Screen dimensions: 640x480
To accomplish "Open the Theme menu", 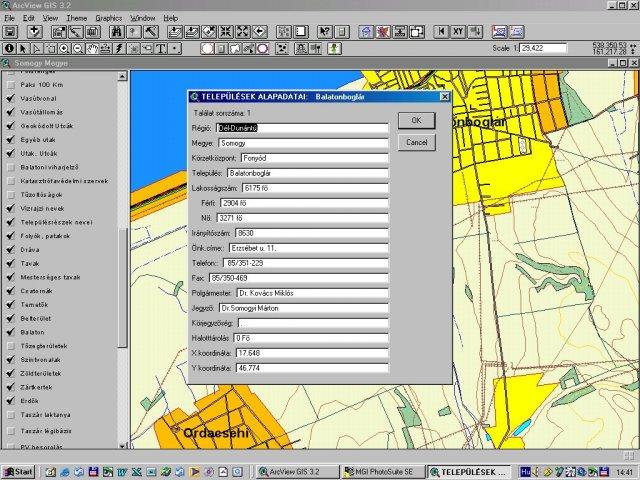I will point(76,18).
